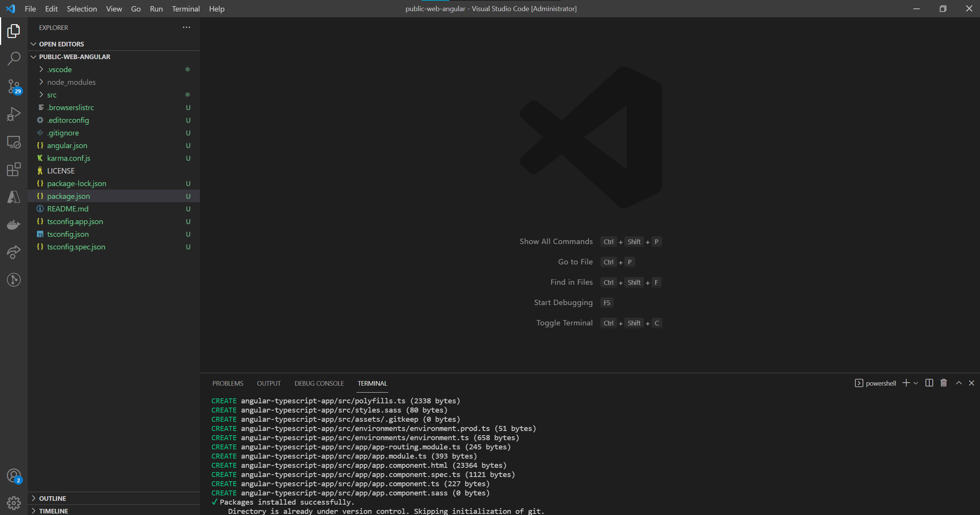Select the TERMINAL tab
The image size is (980, 515).
click(372, 383)
